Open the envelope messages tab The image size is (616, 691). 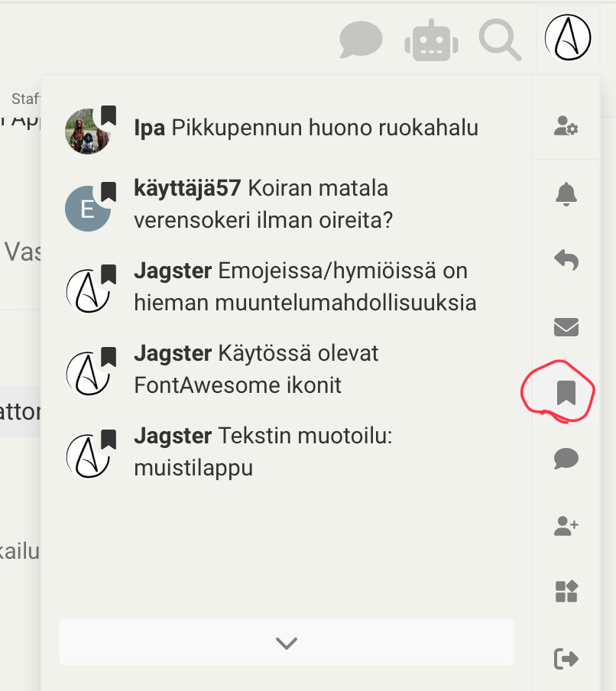pos(566,327)
